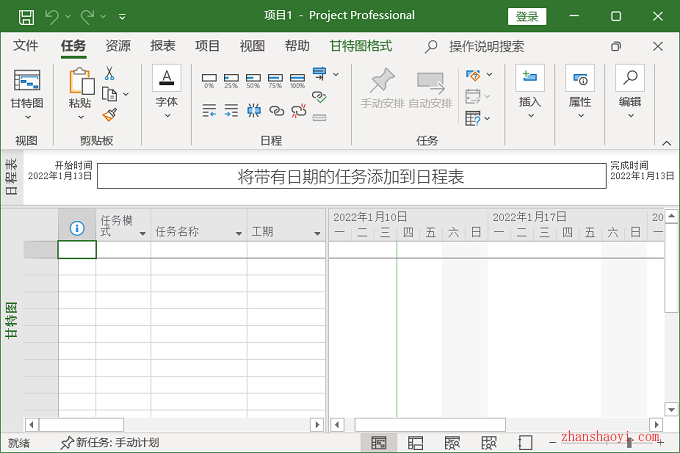Open the 帮助 ribbon tab
The width and height of the screenshot is (680, 453).
point(297,46)
